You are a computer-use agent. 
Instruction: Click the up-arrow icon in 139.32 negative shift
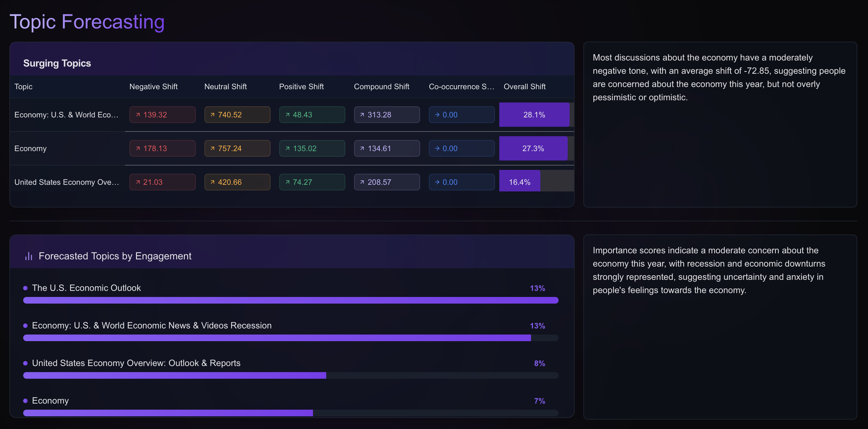tap(138, 115)
